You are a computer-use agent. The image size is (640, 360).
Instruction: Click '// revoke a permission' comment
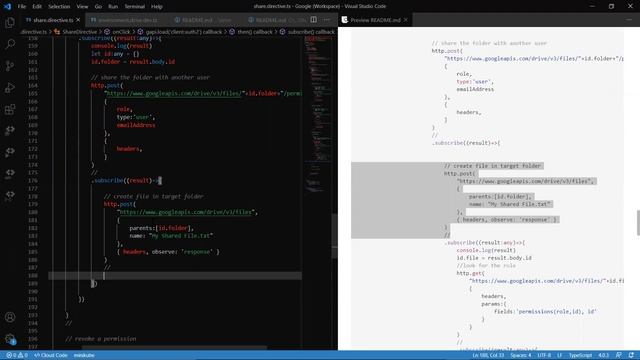tap(101, 339)
